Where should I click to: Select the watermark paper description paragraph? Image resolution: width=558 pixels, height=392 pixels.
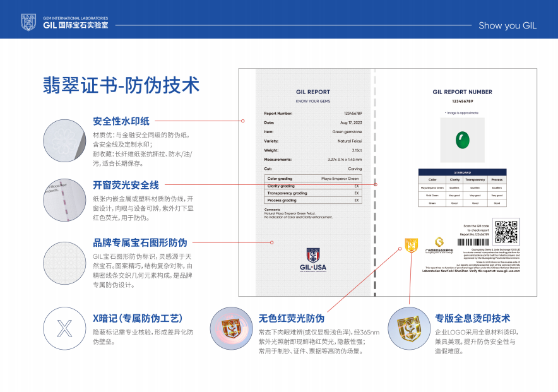tap(143, 150)
